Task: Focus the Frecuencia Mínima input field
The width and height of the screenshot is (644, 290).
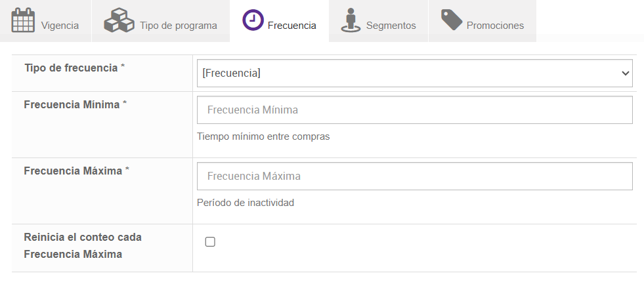Action: click(414, 110)
